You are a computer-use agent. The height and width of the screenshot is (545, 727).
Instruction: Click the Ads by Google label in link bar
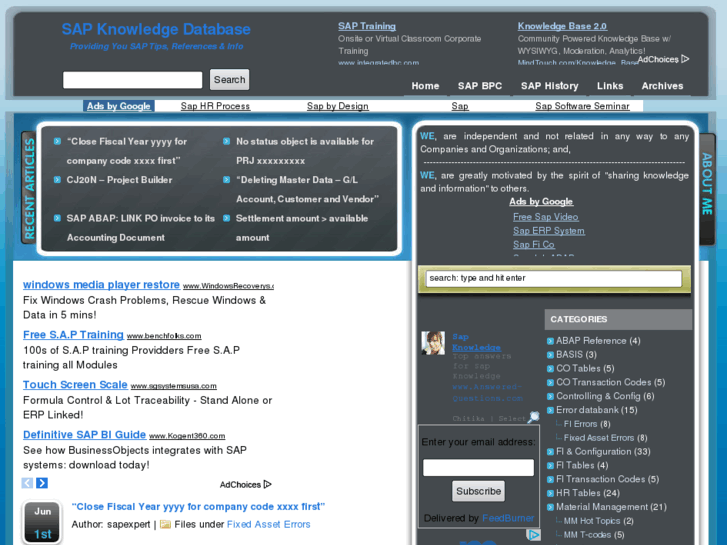tap(119, 106)
